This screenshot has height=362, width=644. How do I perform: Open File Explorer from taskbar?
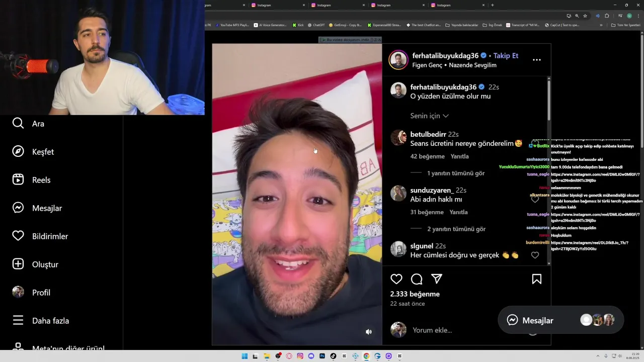[x=267, y=356]
